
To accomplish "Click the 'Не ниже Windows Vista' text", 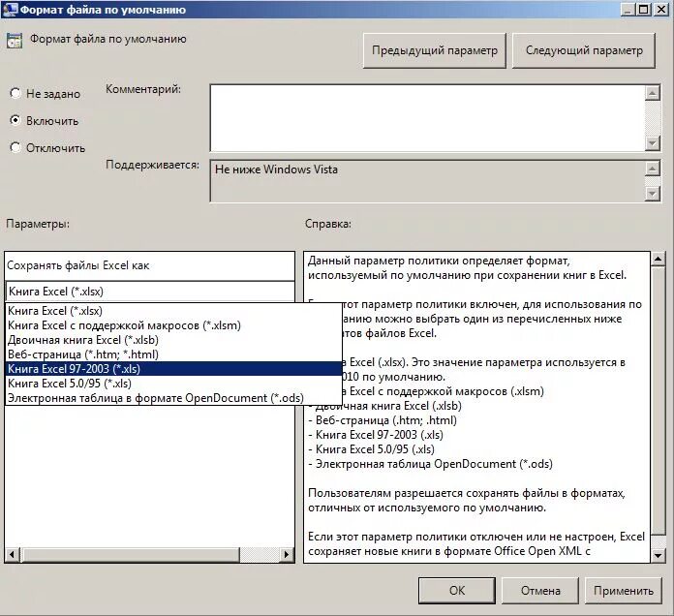I will [x=276, y=169].
